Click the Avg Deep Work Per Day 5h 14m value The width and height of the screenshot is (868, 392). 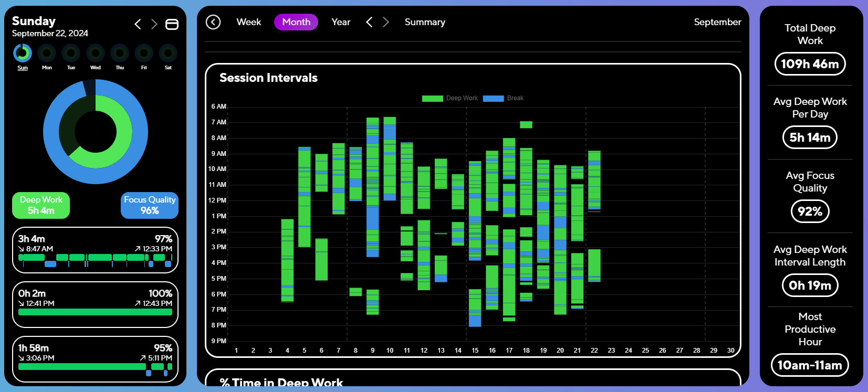click(x=810, y=137)
